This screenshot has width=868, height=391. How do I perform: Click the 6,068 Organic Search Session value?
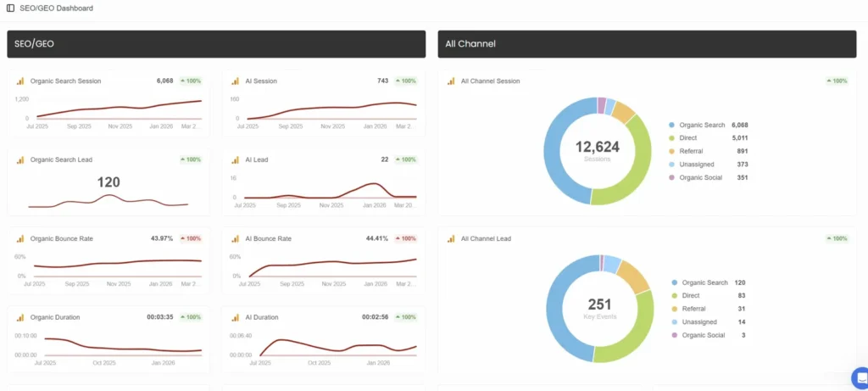165,81
